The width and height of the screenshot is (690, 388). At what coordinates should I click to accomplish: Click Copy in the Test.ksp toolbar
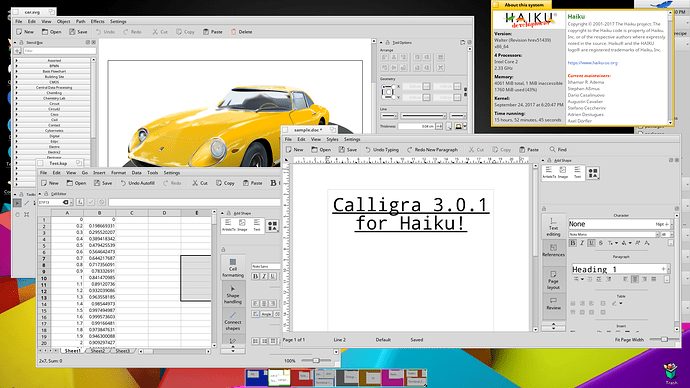[225, 183]
